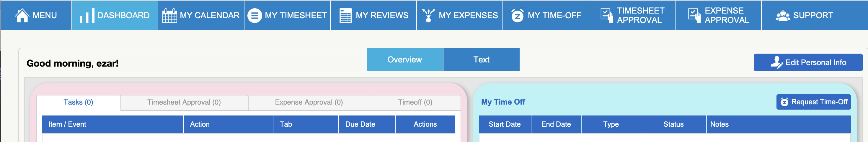The width and height of the screenshot is (868, 142).
Task: Click the home icon beside Menu
Action: [x=22, y=16]
